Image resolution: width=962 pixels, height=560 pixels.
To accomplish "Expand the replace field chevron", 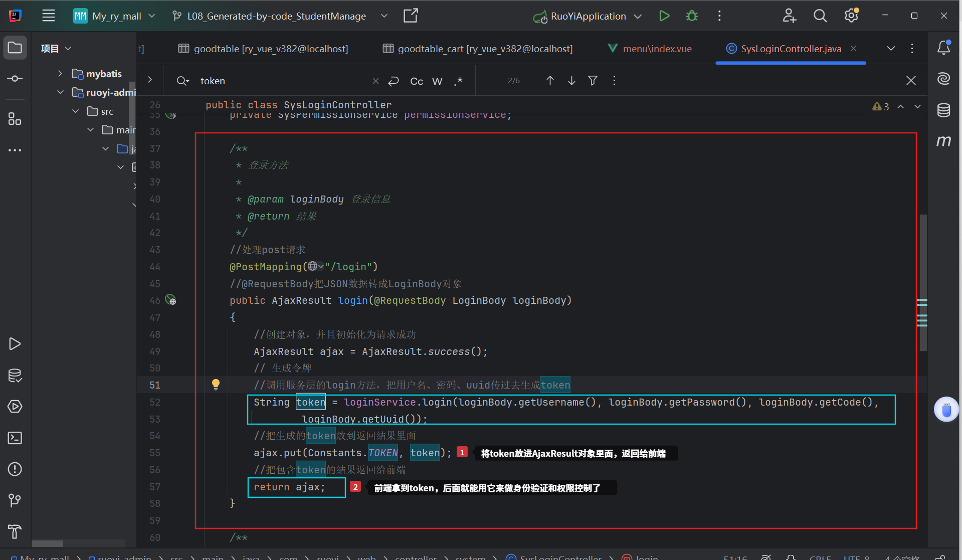I will (150, 80).
